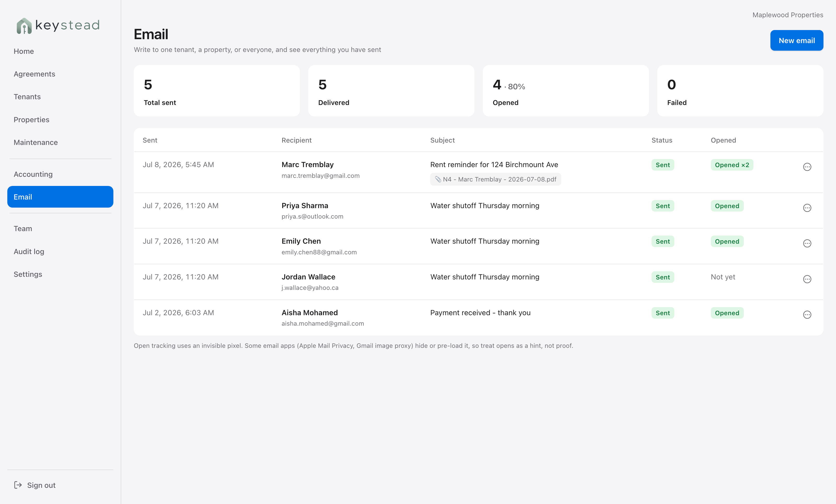The width and height of the screenshot is (836, 504).
Task: Click the Subject column header
Action: click(443, 140)
